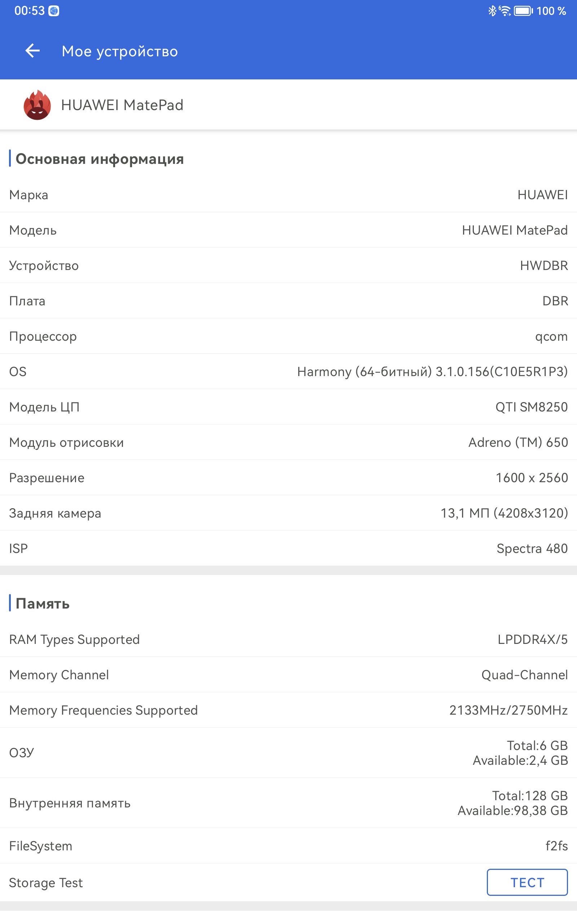Tap the FileSystem f2fs row
Screen dimensions: 577x924
288,846
